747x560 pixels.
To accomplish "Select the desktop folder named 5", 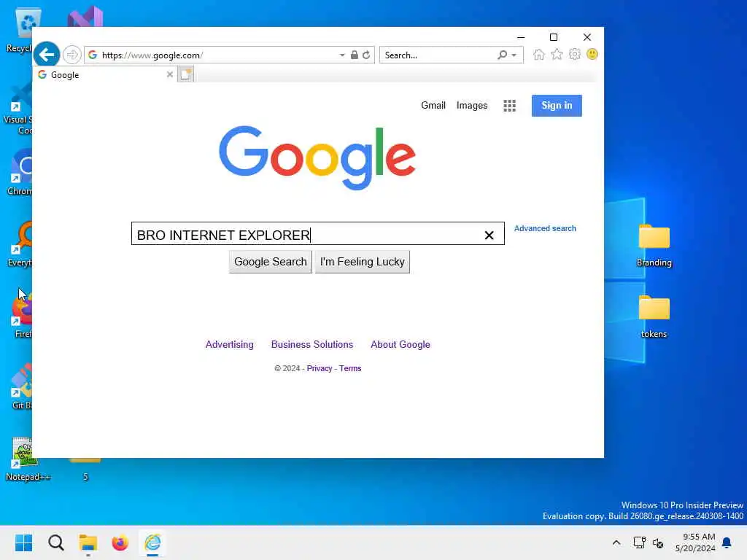I will [85, 470].
